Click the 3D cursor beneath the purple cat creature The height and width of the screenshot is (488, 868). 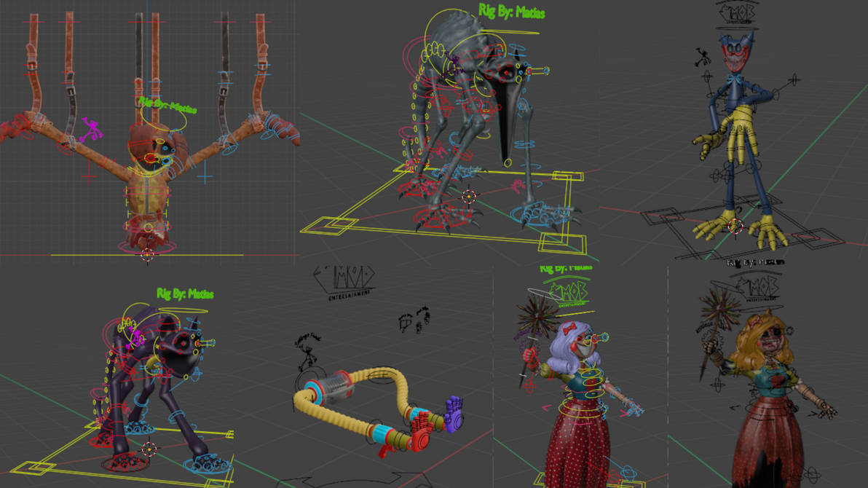[149, 449]
